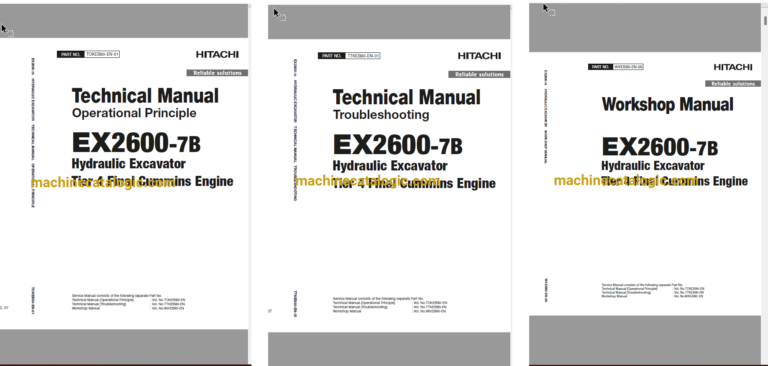Click the Hitachi logo on Troubleshooting cover
This screenshot has height=366, width=768.
pyautogui.click(x=480, y=56)
